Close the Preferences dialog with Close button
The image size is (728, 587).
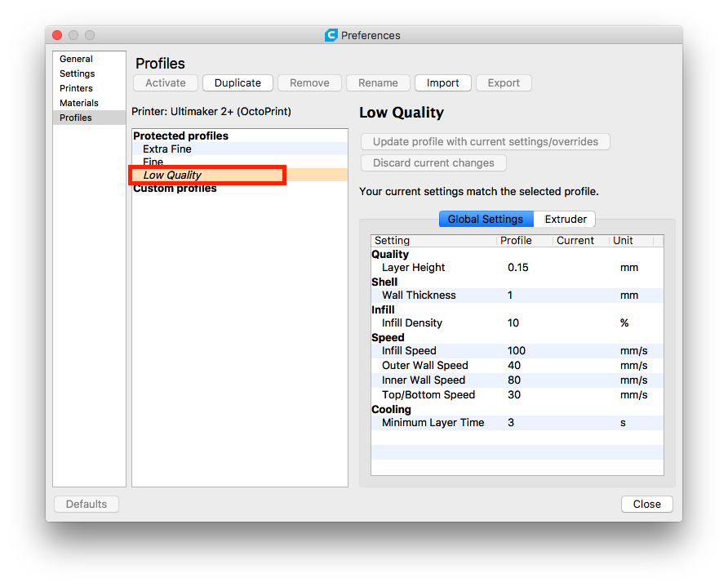(646, 505)
